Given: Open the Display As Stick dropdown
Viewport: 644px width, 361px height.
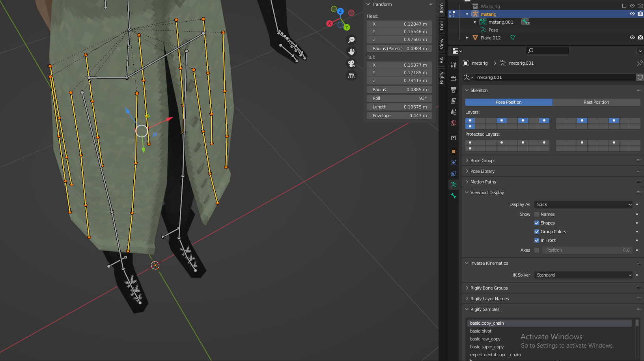Looking at the screenshot, I should 584,204.
